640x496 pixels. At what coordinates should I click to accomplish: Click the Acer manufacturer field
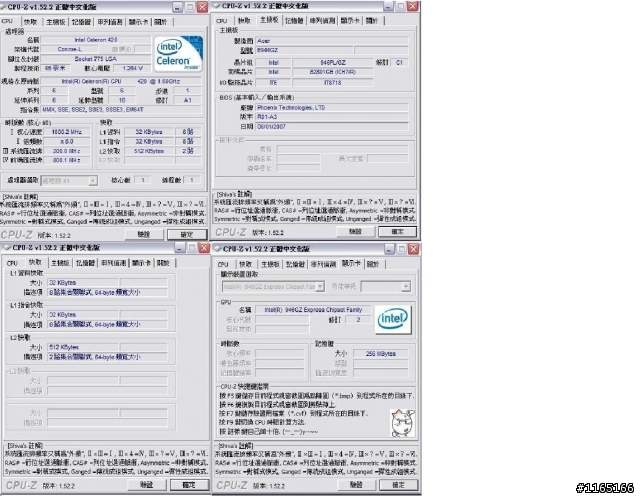click(x=332, y=41)
